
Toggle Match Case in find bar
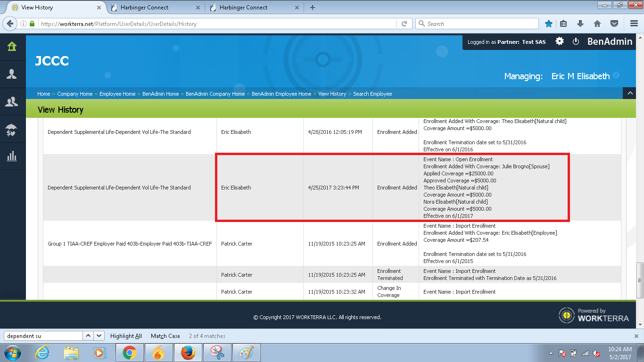[165, 336]
